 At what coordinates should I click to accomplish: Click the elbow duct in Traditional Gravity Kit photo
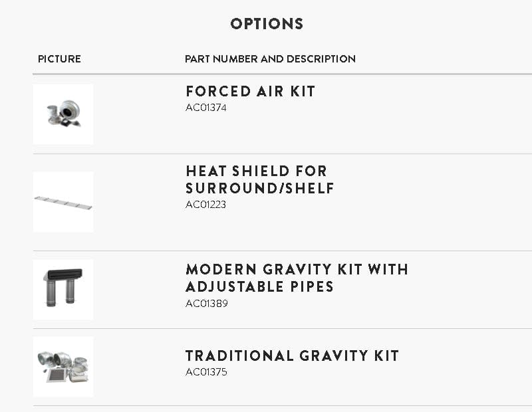pos(63,359)
